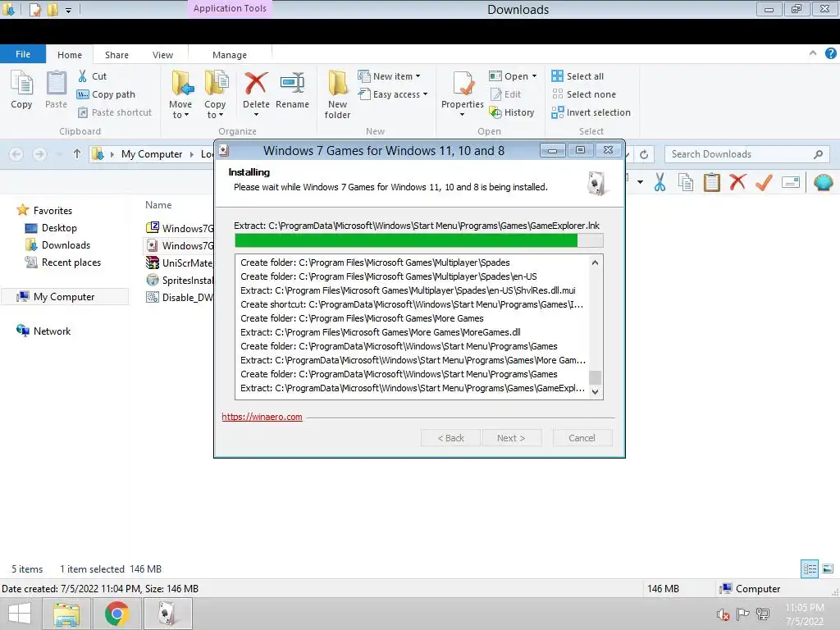Go up one folder level arrow

(77, 154)
